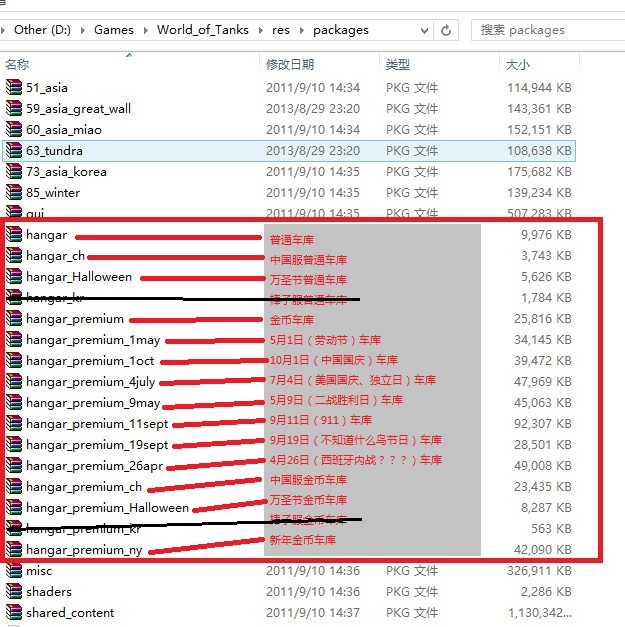Viewport: 625px width, 627px height.
Task: Go to Games folder in breadcrumb
Action: pos(114,30)
